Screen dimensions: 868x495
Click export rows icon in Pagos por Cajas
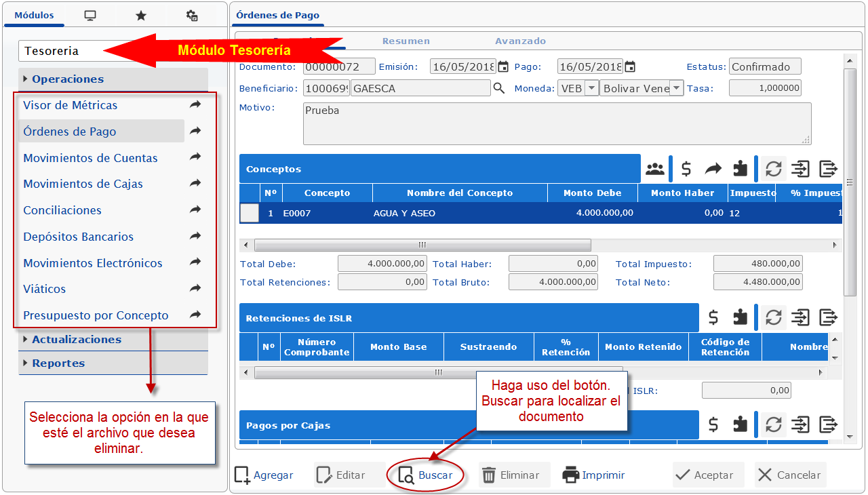pyautogui.click(x=828, y=425)
